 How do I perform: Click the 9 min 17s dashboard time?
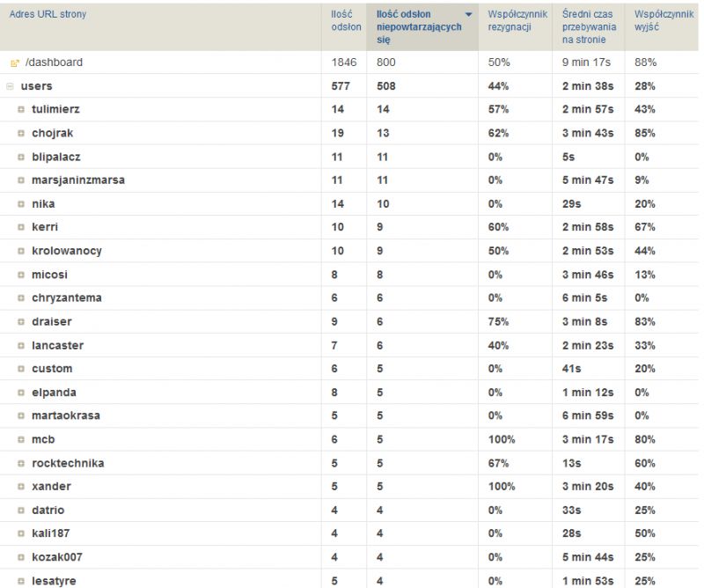coord(586,62)
